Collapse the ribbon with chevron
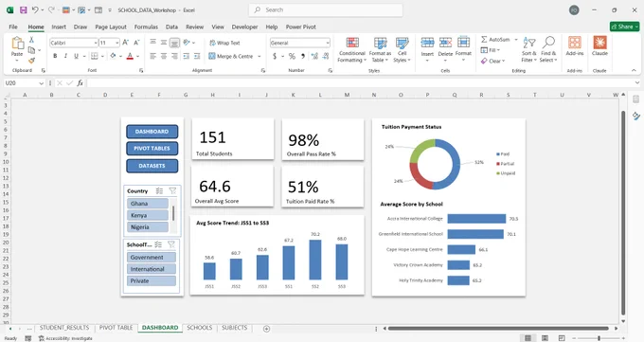Screen dimensions: 644x342 (634, 71)
